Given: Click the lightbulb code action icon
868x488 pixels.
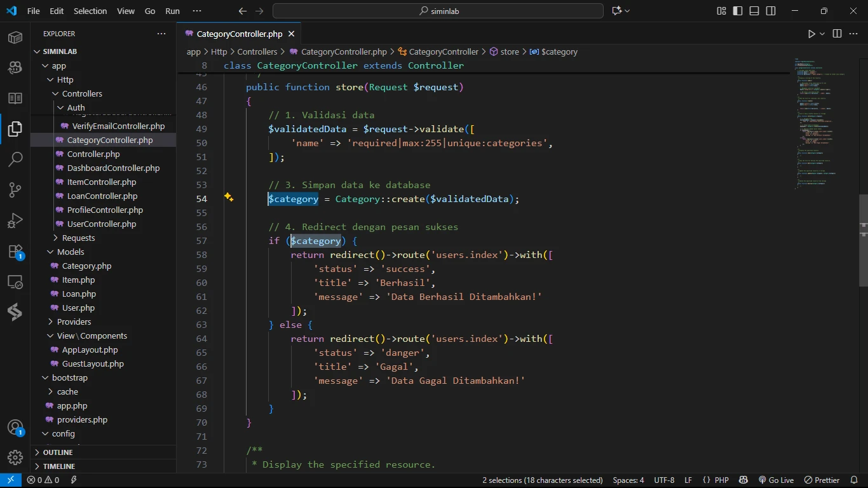Looking at the screenshot, I should tap(229, 198).
